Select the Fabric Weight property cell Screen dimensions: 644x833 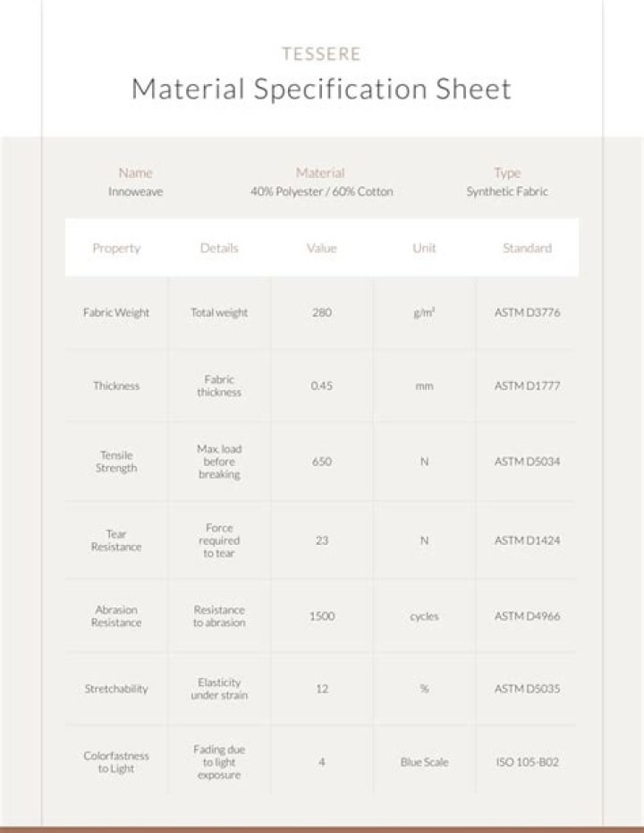pyautogui.click(x=116, y=312)
